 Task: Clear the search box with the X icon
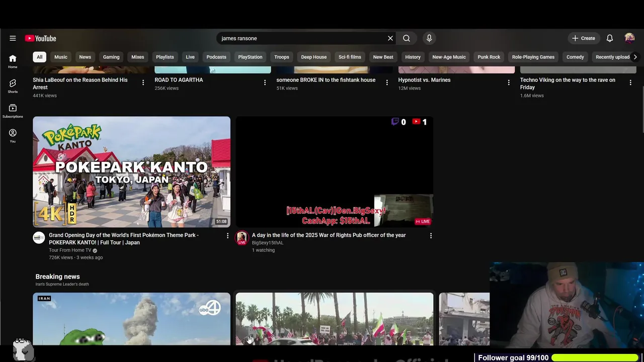point(390,38)
